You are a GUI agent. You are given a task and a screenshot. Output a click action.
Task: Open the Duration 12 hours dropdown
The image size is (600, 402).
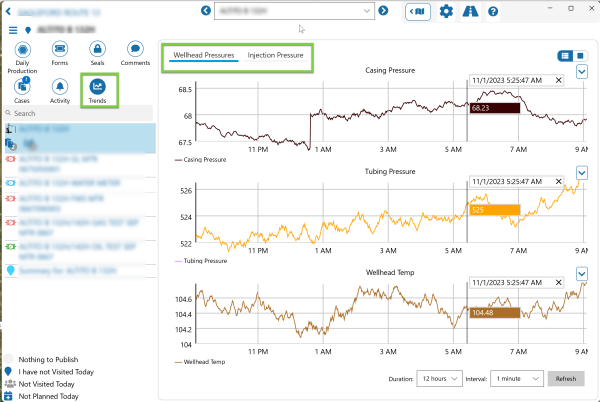point(440,379)
